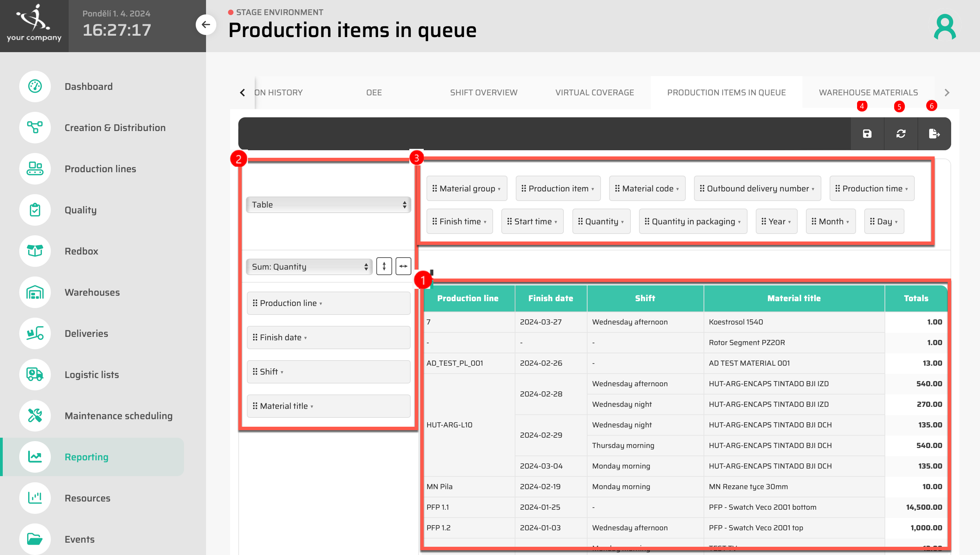Click the back arrow collapse button
Screen dimensions: 980x555
pos(206,25)
